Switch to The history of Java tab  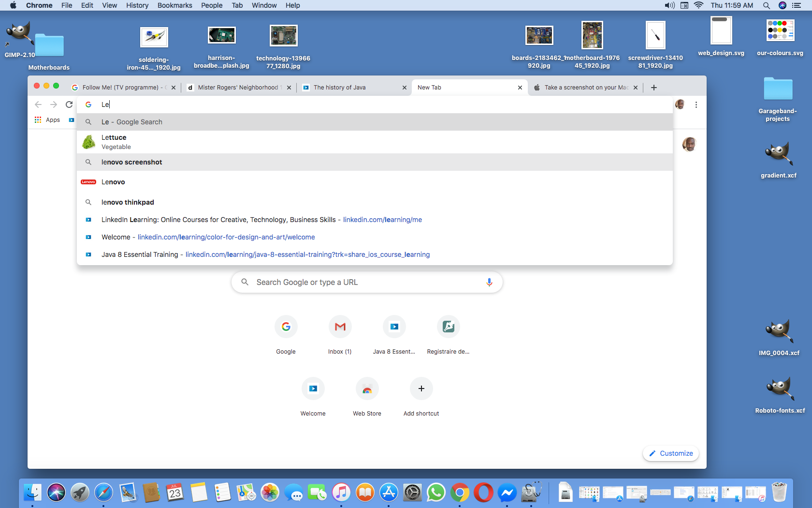(x=339, y=88)
